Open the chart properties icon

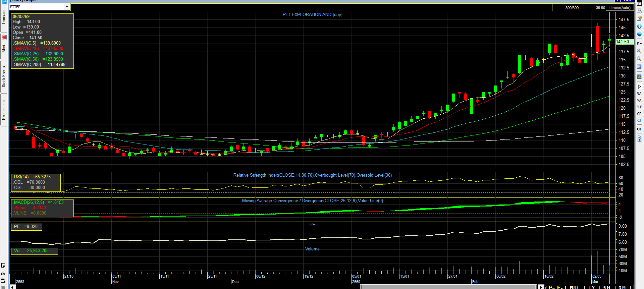(x=639, y=19)
